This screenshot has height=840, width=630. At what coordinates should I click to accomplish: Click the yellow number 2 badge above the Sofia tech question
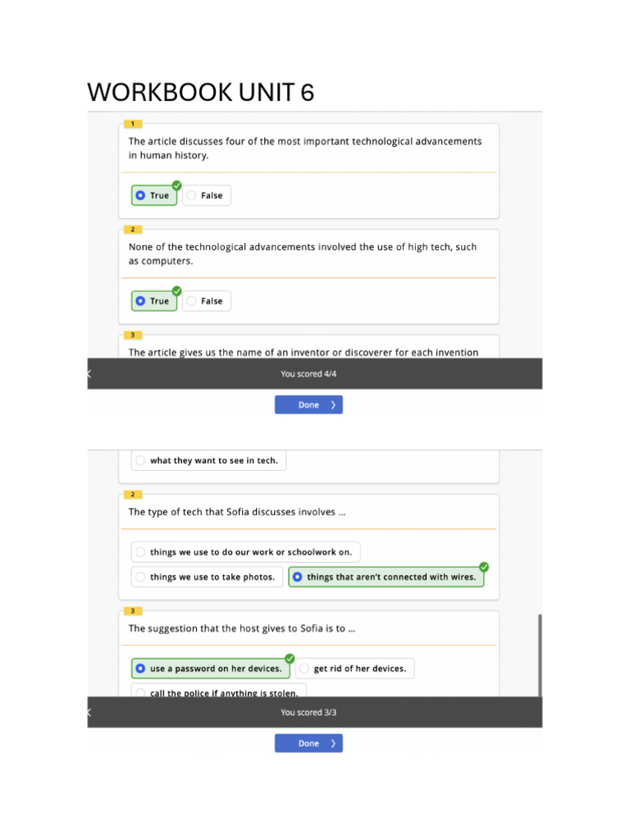click(x=133, y=495)
